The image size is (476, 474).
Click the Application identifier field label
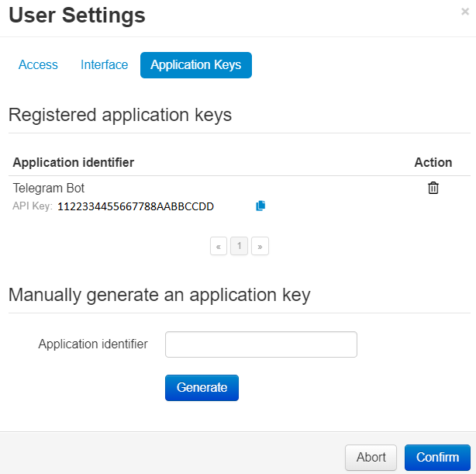[93, 344]
